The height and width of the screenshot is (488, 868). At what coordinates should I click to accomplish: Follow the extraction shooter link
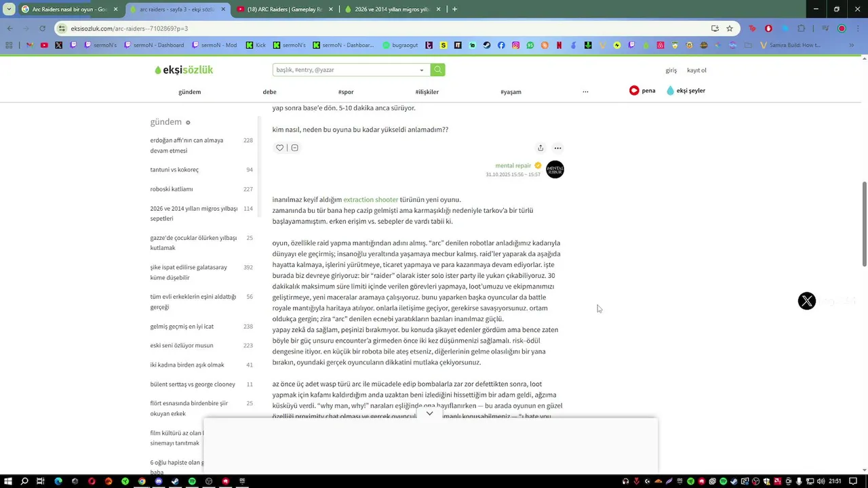(371, 199)
